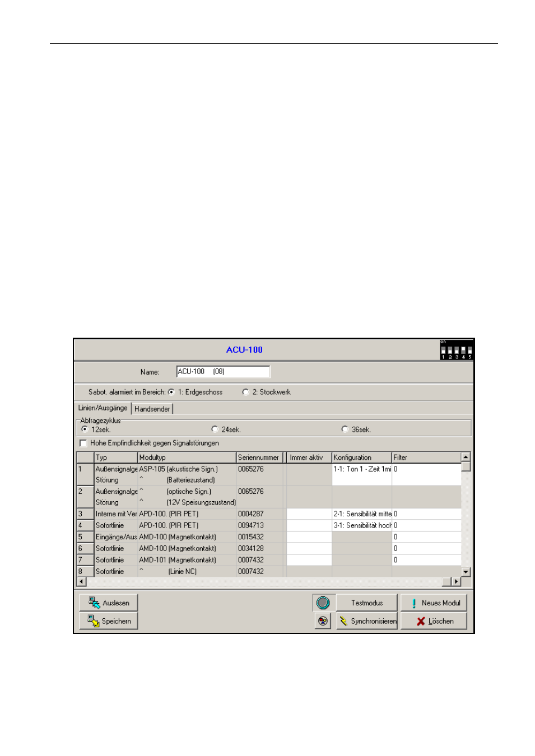Select the "Eingänge/Aus" type cell
535x756 pixels.
coord(116,537)
